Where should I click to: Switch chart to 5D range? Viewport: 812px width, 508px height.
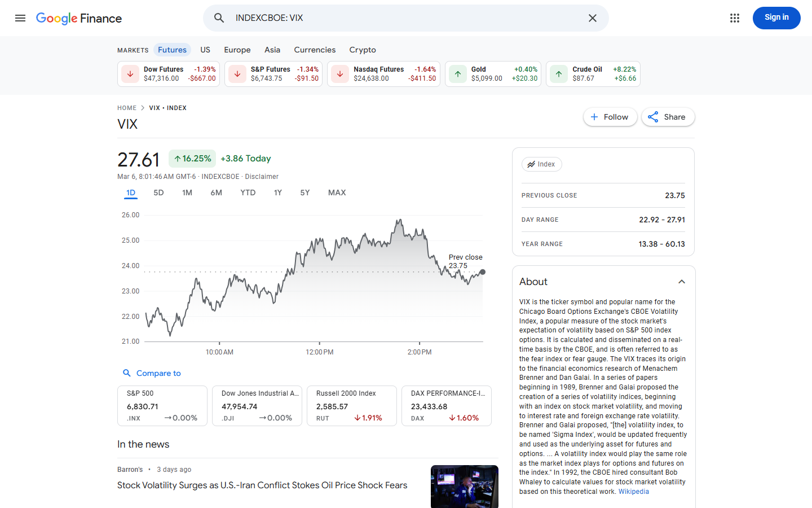(x=158, y=192)
